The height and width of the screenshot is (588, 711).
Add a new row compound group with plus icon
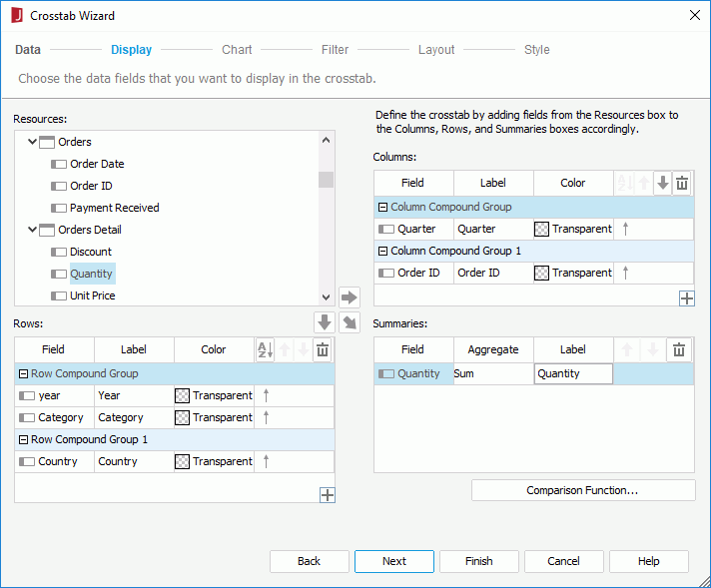328,495
